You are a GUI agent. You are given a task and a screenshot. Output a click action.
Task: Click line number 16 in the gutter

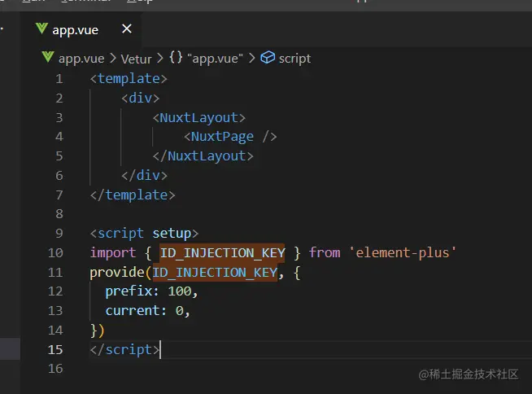coord(55,369)
